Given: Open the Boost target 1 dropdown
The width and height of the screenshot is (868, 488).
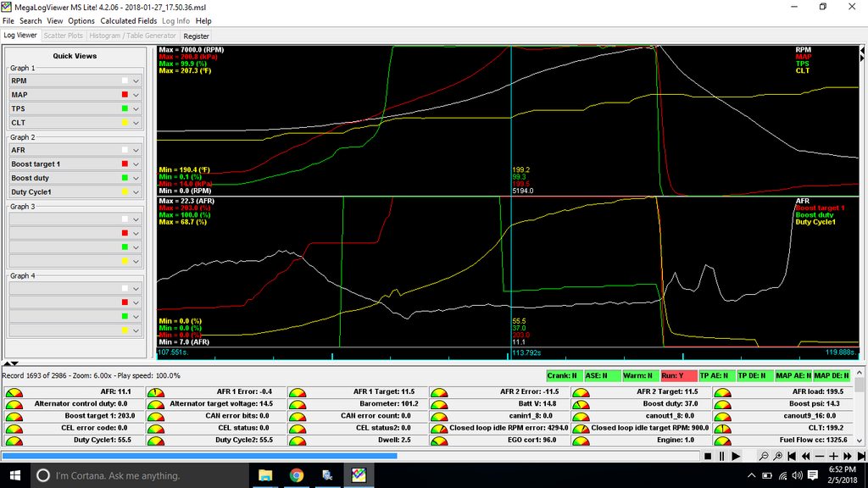Looking at the screenshot, I should click(x=136, y=164).
